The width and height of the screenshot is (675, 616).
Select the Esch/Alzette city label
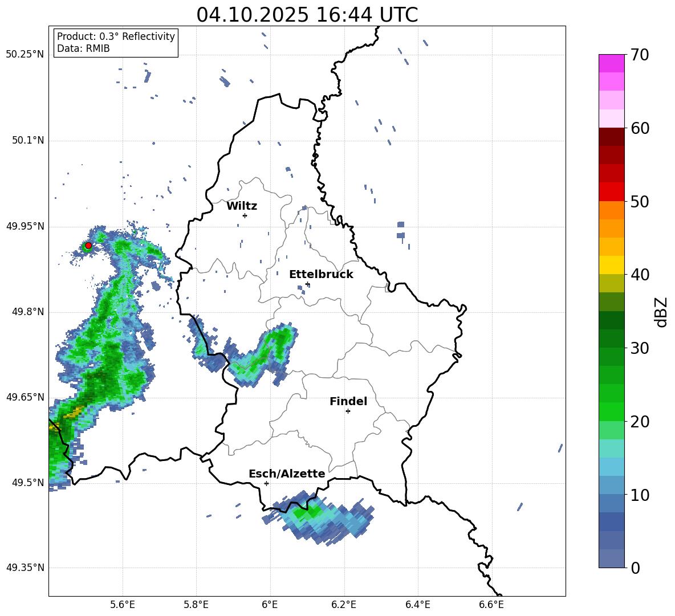(287, 474)
